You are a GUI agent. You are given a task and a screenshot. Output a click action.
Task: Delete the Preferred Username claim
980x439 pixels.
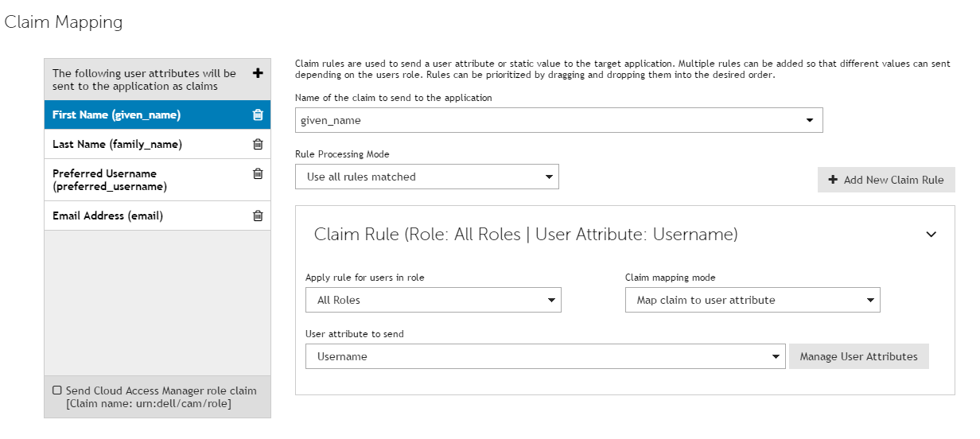[x=258, y=173]
